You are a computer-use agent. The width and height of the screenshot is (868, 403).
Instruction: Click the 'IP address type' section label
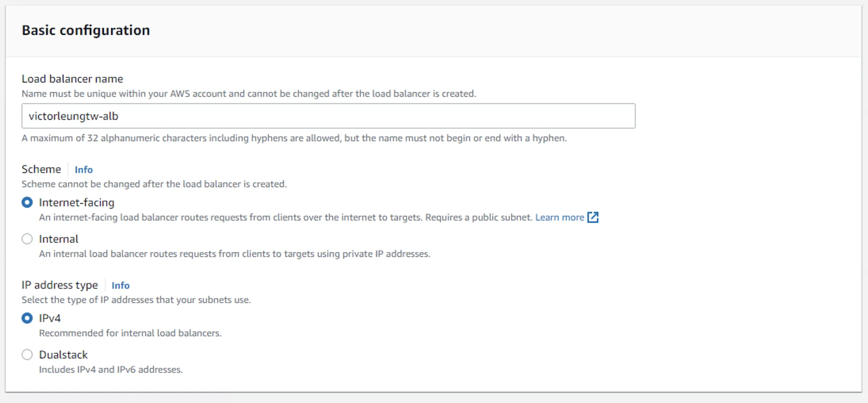point(60,285)
